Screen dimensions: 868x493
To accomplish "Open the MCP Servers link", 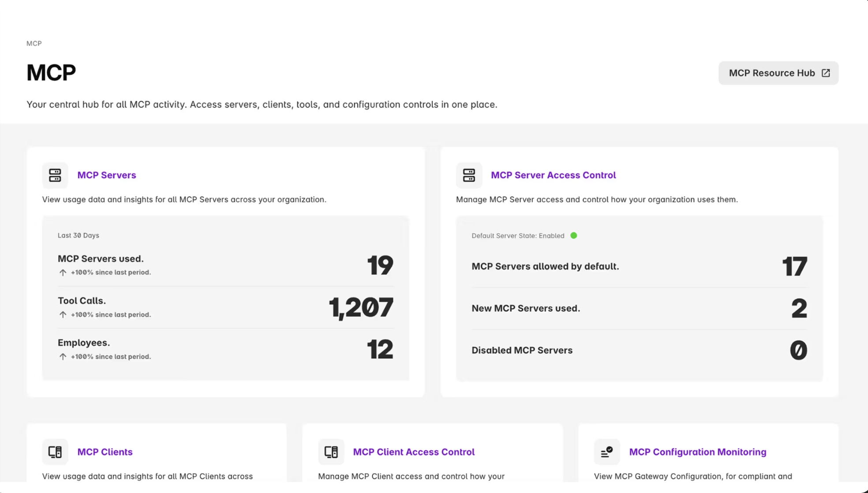I will 107,175.
